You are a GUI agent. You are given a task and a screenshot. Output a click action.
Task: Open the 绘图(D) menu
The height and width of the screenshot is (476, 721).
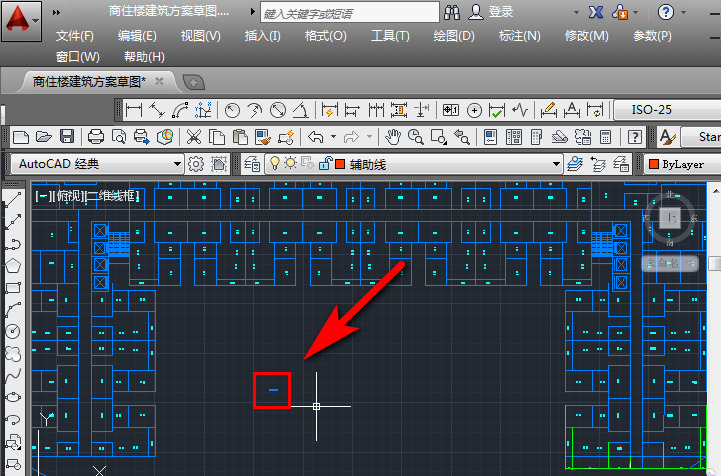[x=454, y=36]
